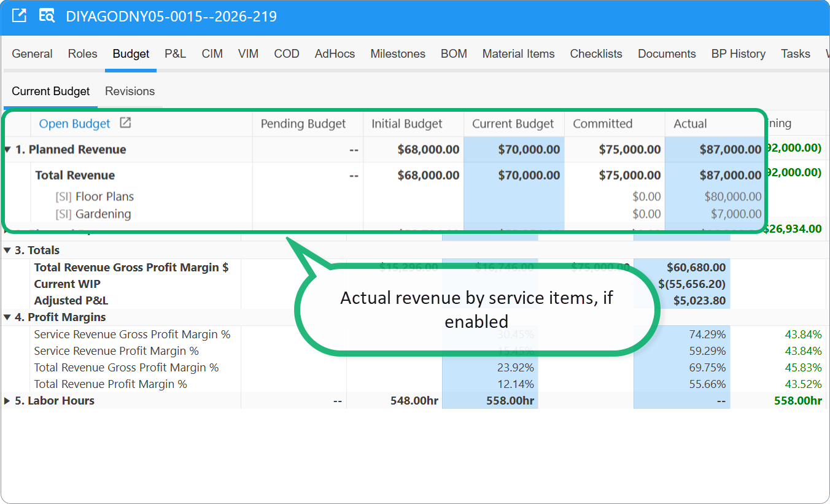830x504 pixels.
Task: Click the search document icon in title bar
Action: click(47, 16)
